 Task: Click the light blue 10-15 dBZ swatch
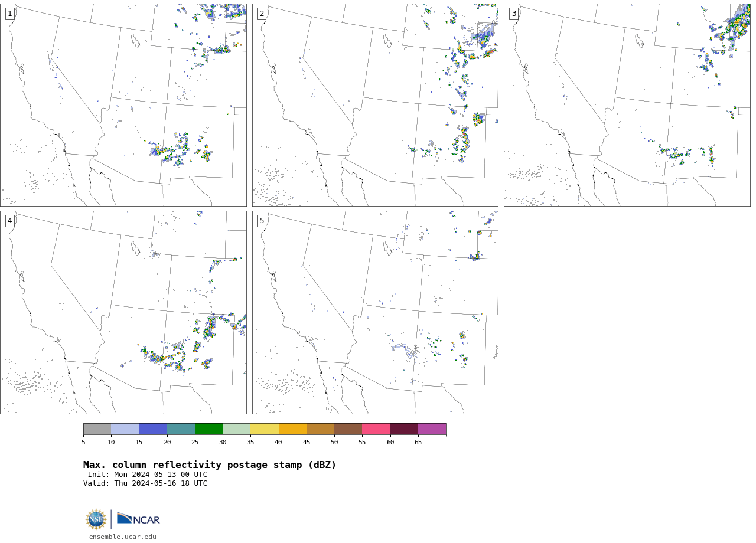[x=125, y=429]
